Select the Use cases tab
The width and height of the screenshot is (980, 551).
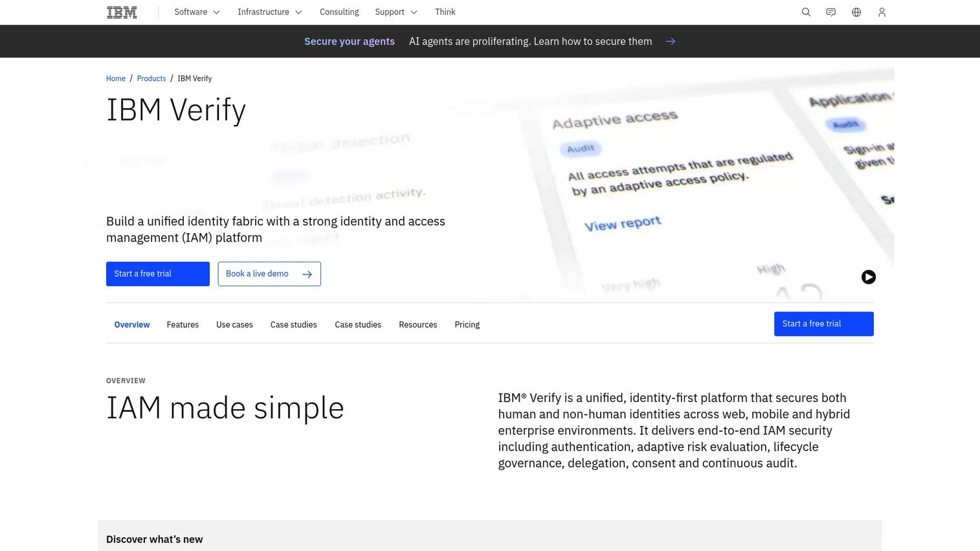click(x=234, y=324)
